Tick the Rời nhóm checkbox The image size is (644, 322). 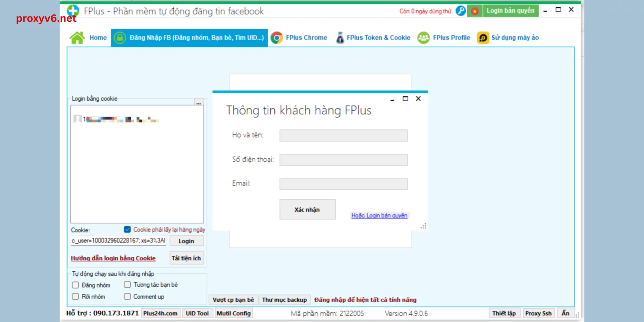tap(75, 297)
